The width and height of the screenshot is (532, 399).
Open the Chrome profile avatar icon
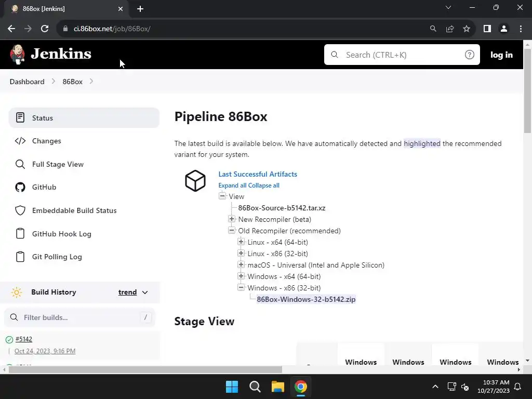click(504, 29)
